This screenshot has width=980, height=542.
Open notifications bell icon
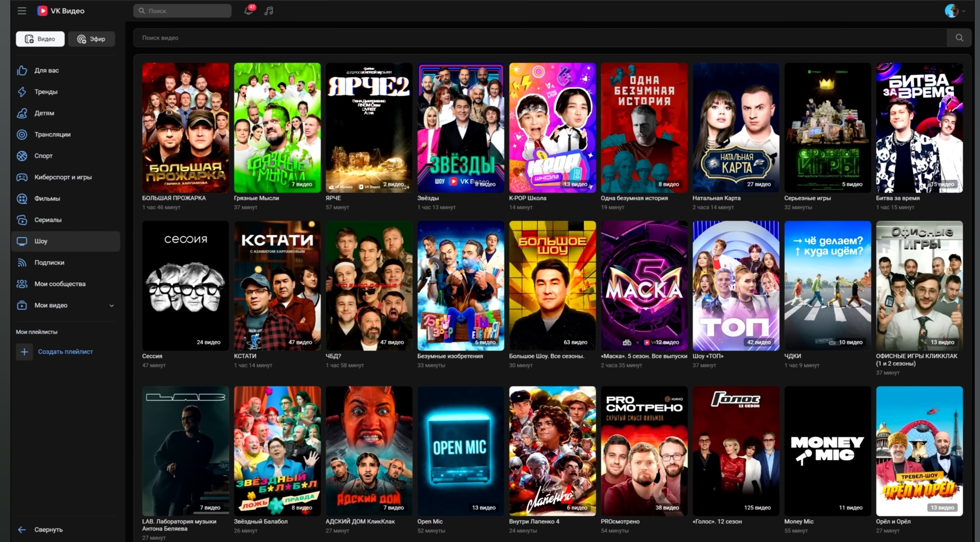coord(248,11)
